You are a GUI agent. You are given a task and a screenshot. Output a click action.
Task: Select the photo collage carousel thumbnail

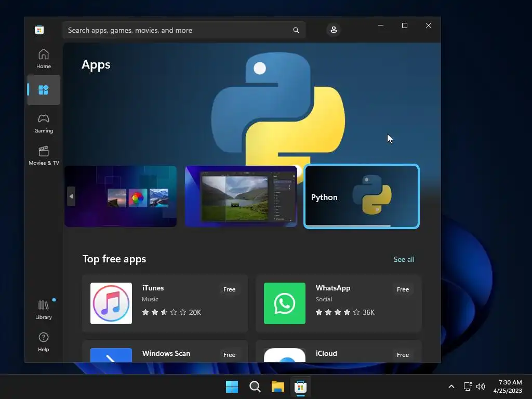121,196
